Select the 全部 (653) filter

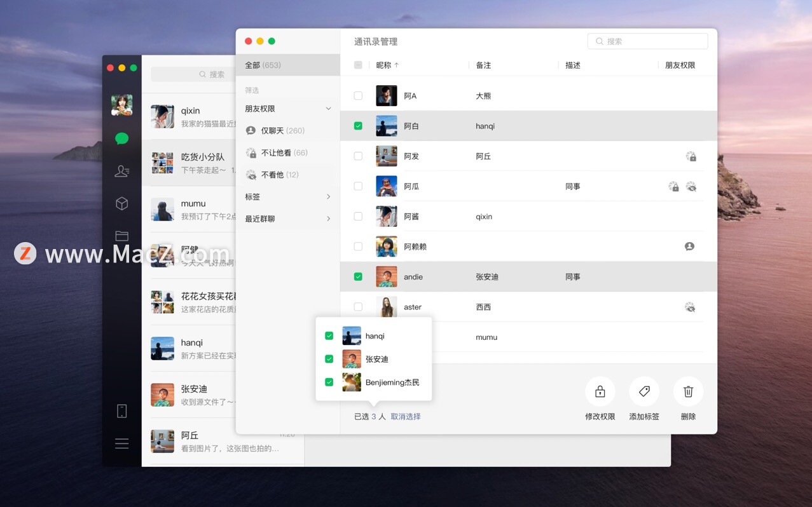click(x=288, y=65)
